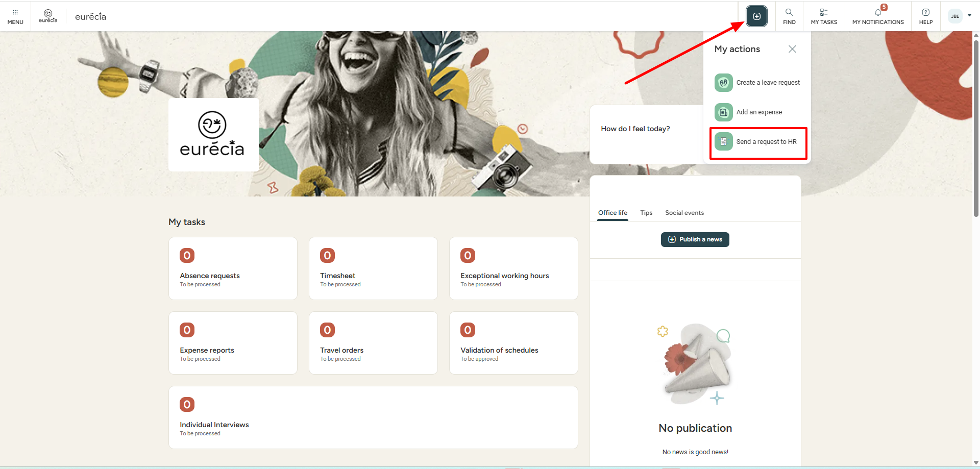Image resolution: width=980 pixels, height=469 pixels.
Task: Switch to the Tips tab
Action: click(x=646, y=213)
